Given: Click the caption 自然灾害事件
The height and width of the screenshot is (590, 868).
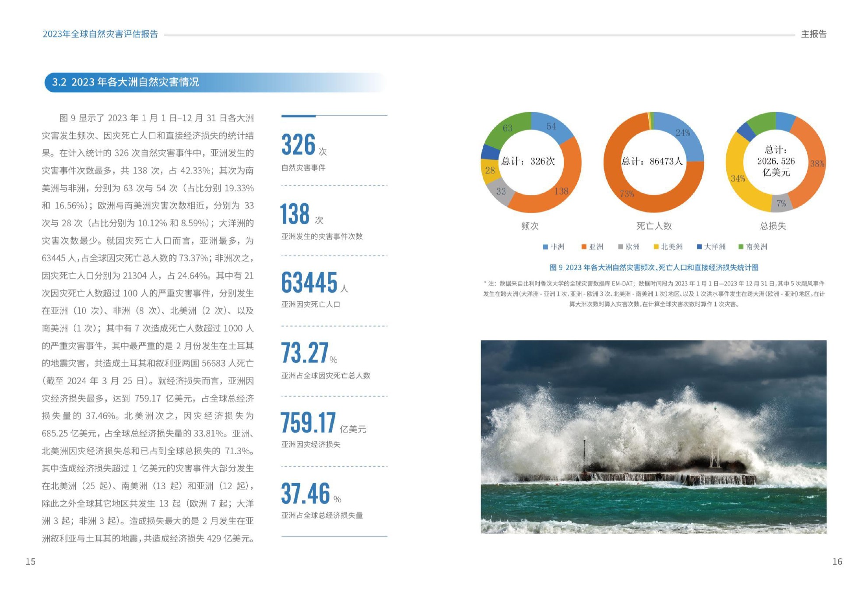Looking at the screenshot, I should [303, 168].
